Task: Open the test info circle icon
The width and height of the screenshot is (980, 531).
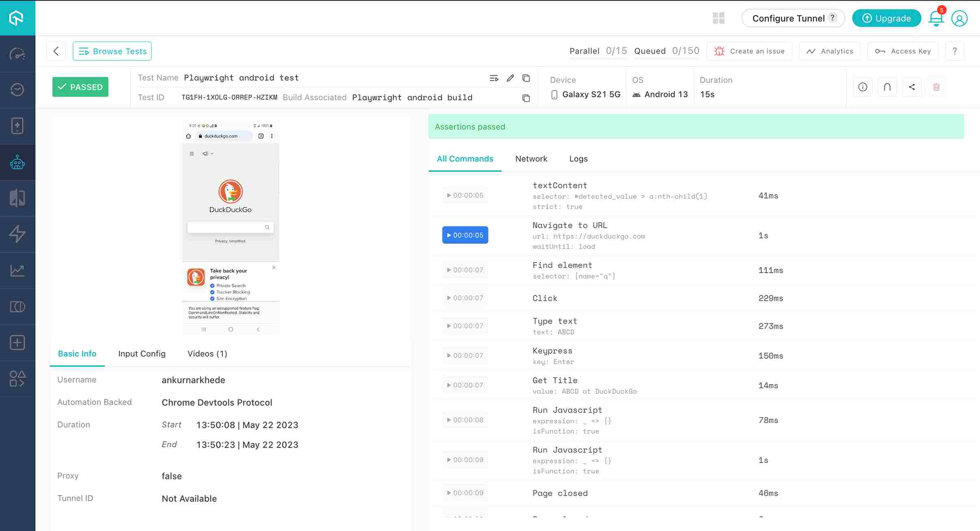Action: tap(862, 87)
